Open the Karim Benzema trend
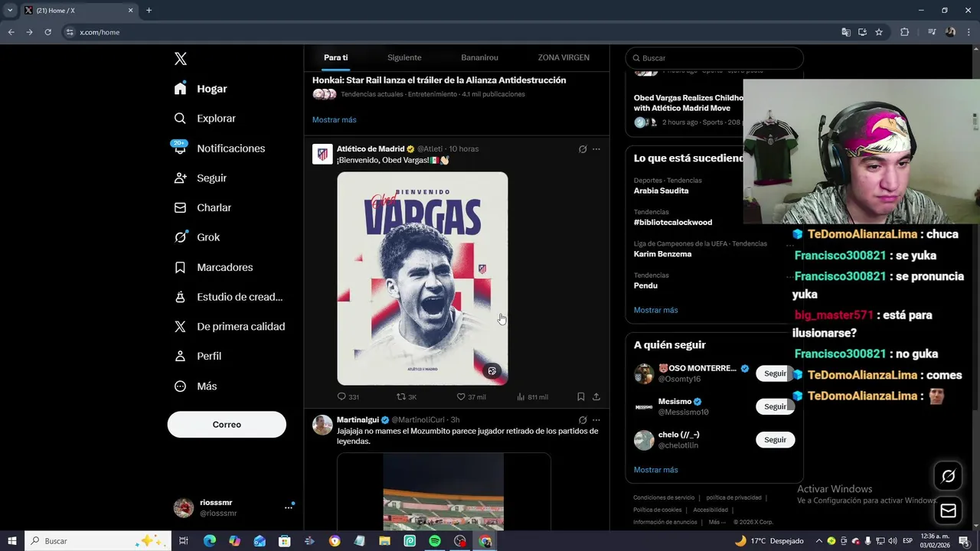980x551 pixels. coord(662,254)
